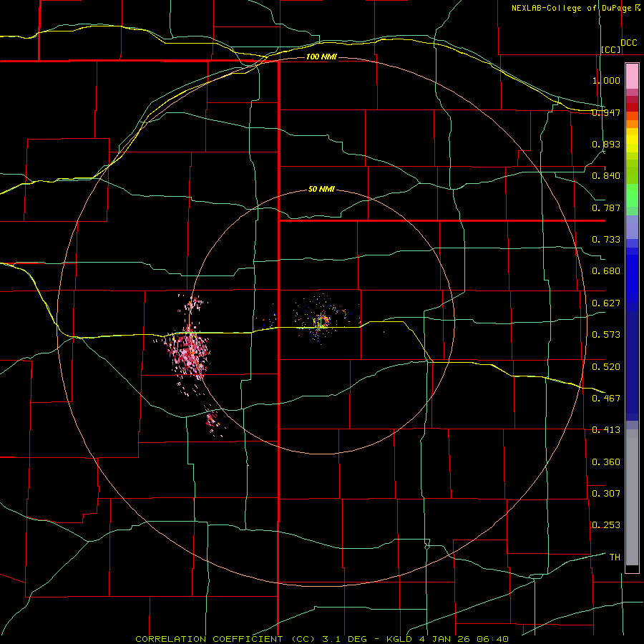Select the 0.680 scale value
Screen dimensions: 644x644
pos(606,271)
